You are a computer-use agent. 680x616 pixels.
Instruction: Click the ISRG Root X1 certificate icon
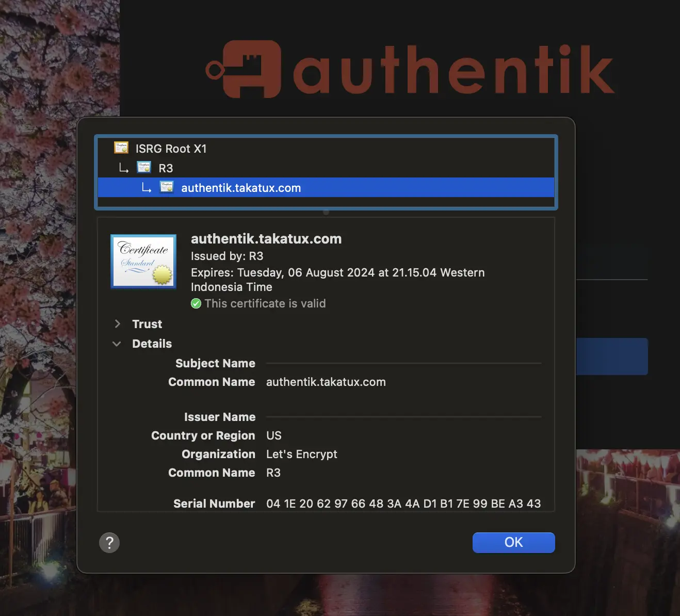[x=121, y=148]
